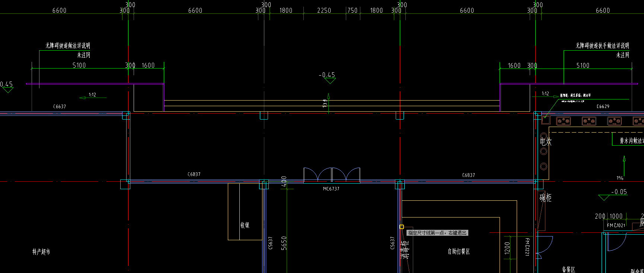Select the -0.05 elevation value

tap(619, 192)
